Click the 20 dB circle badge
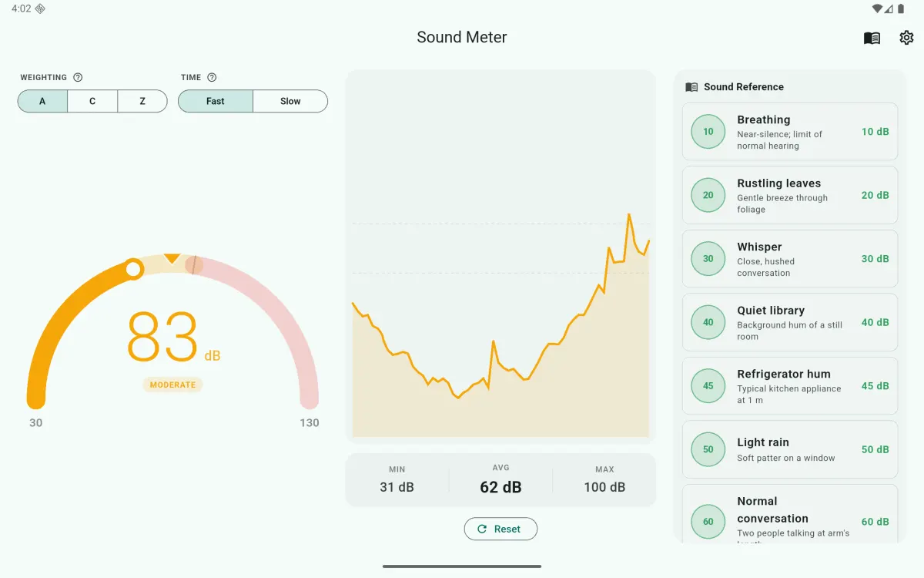The height and width of the screenshot is (578, 924). (708, 196)
